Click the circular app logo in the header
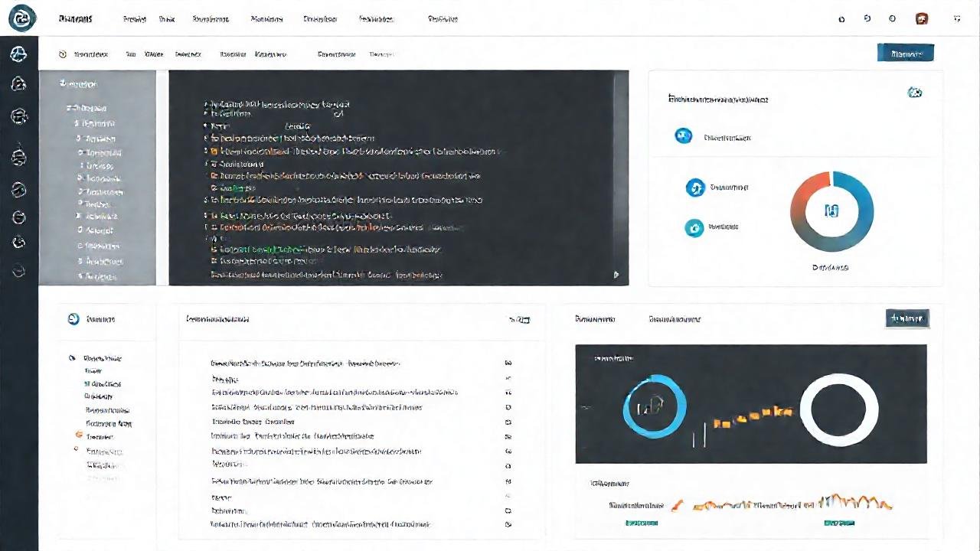 click(21, 18)
